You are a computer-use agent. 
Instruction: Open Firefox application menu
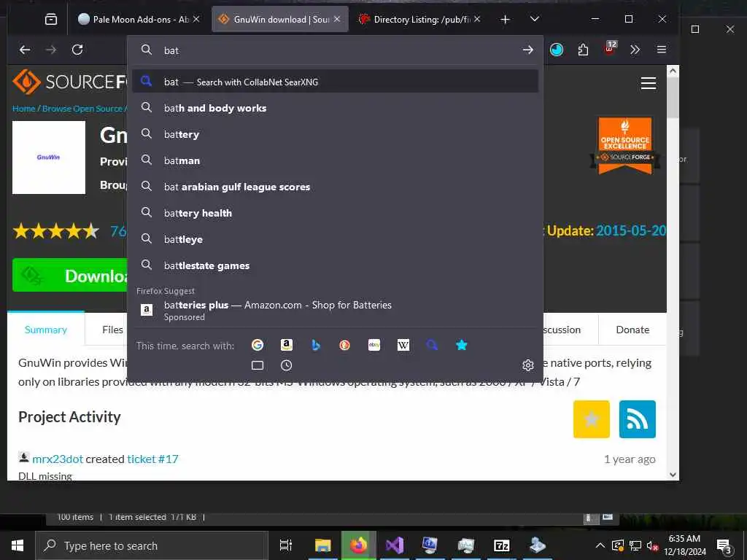click(661, 50)
